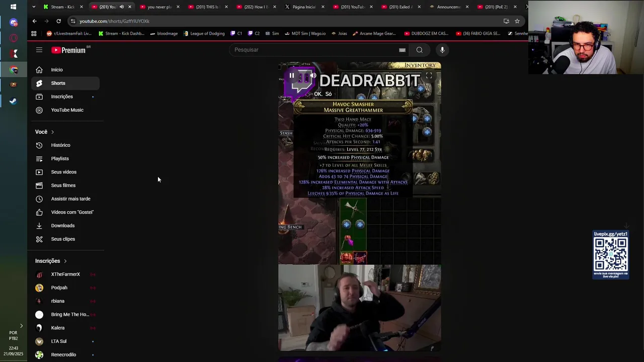Open YouTube Music from sidebar
Viewport: 644px width, 362px height.
[65, 110]
